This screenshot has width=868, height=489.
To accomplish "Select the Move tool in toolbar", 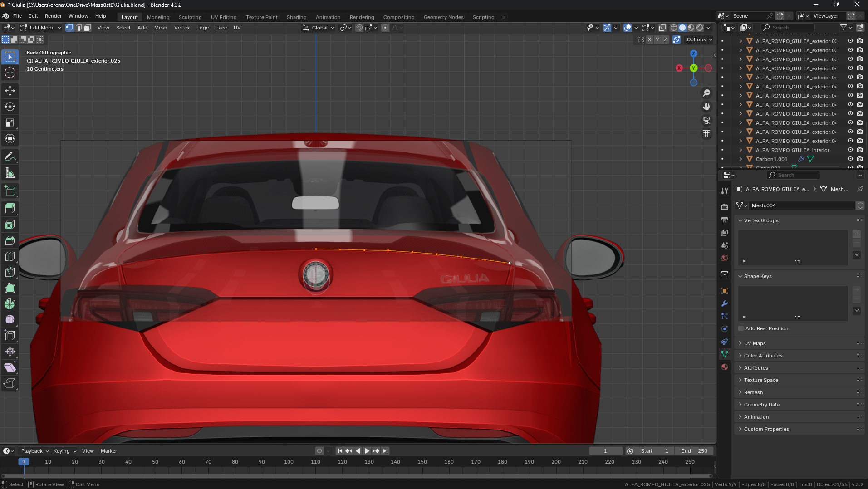I will coord(10,91).
